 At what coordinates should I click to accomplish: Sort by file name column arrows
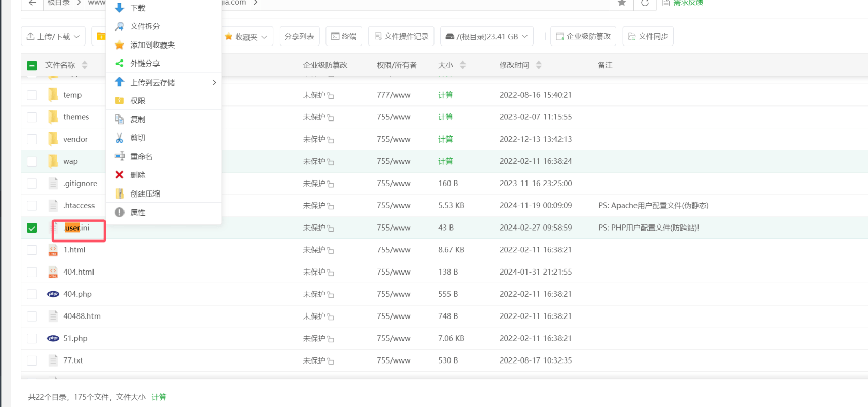tap(85, 65)
